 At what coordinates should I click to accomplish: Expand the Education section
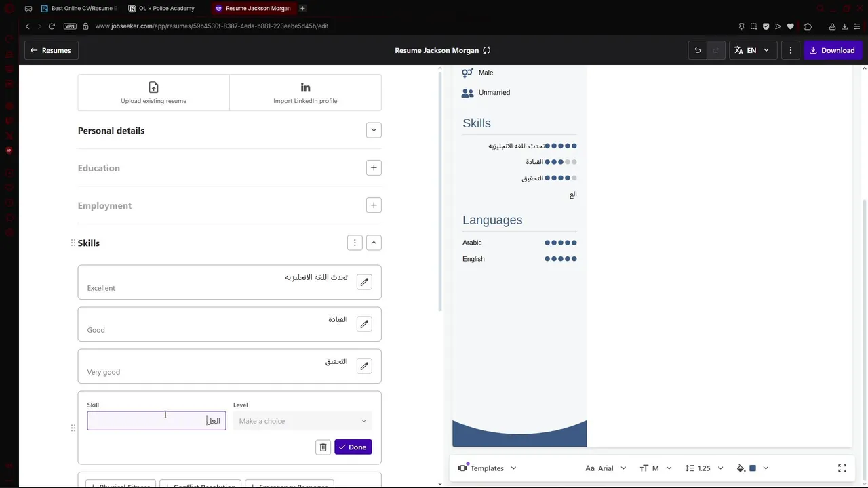(374, 167)
